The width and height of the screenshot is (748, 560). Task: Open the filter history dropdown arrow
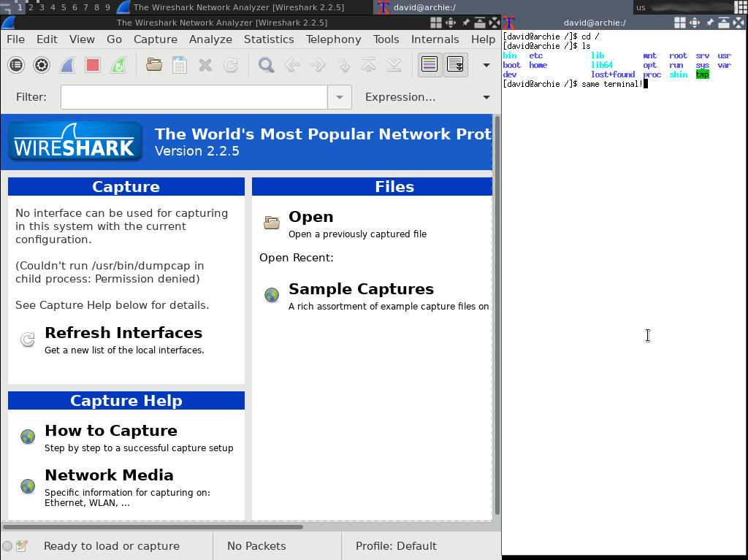coord(340,97)
